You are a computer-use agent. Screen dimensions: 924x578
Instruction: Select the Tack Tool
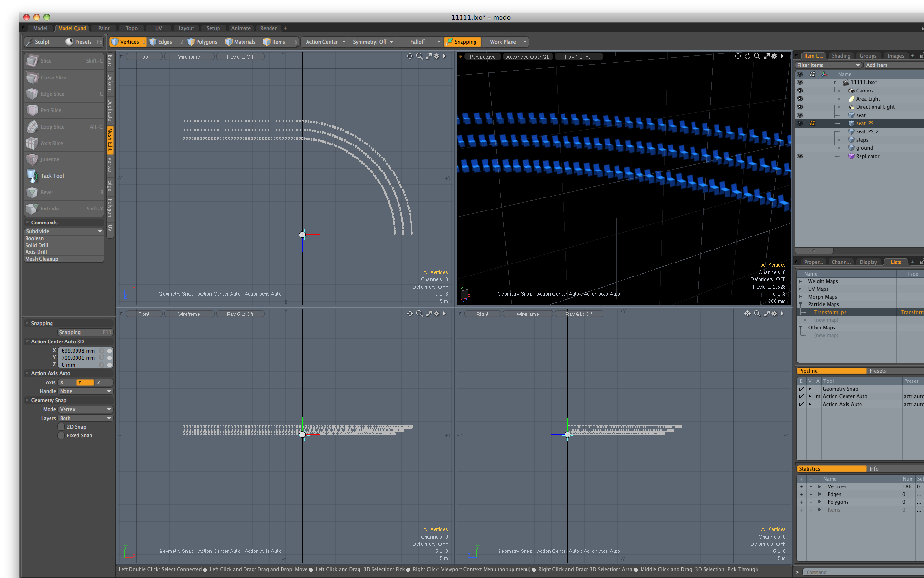click(x=52, y=176)
